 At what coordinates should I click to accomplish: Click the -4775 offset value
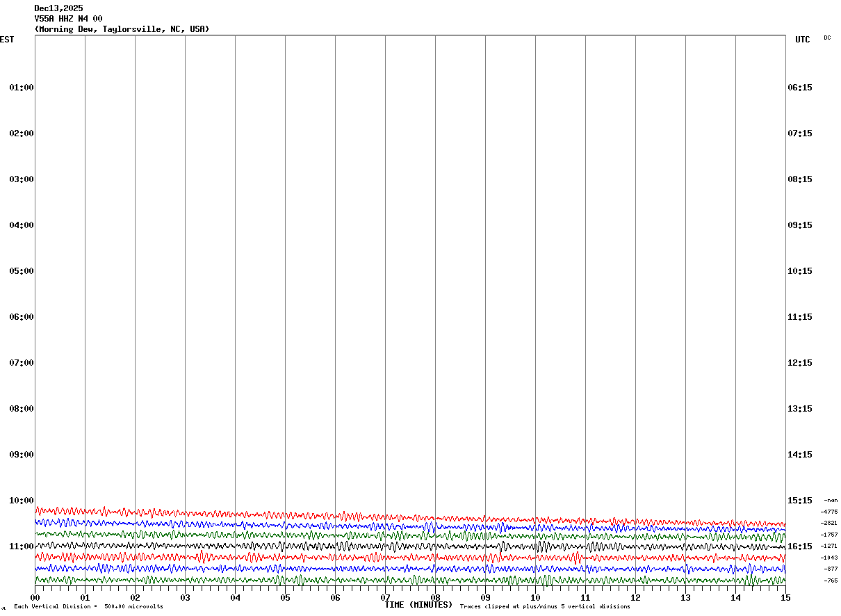pos(829,512)
